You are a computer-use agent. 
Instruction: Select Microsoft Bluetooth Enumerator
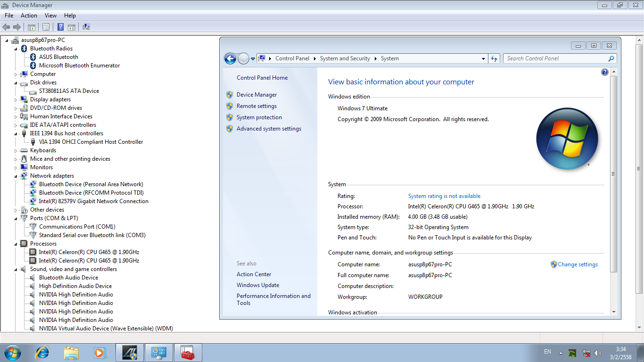pos(79,66)
